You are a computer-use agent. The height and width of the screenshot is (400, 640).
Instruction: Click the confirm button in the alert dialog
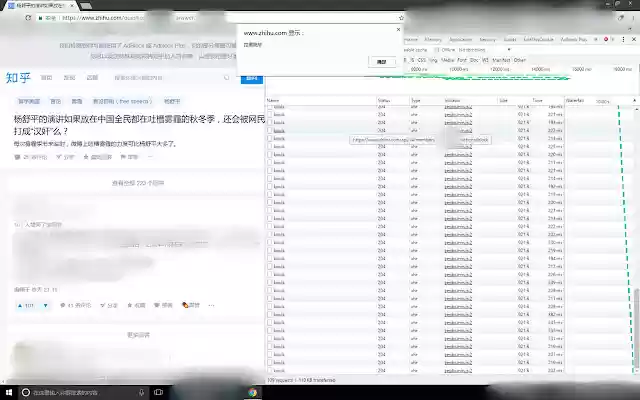pos(382,62)
